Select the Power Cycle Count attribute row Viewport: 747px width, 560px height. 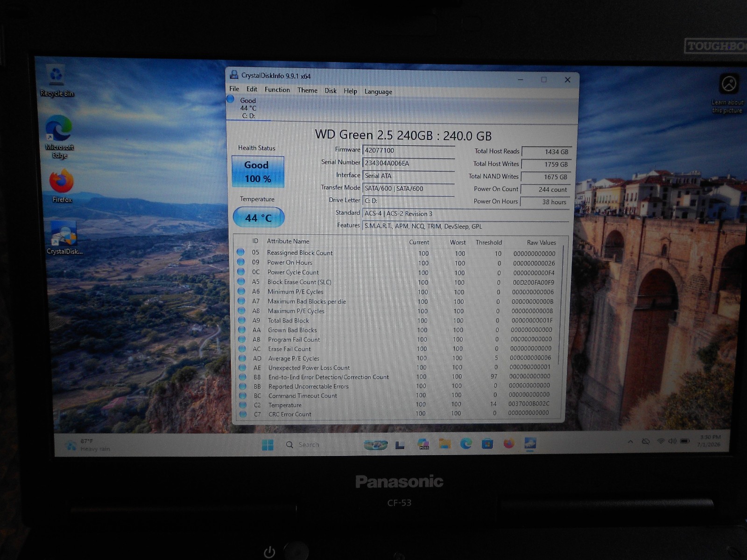click(398, 273)
